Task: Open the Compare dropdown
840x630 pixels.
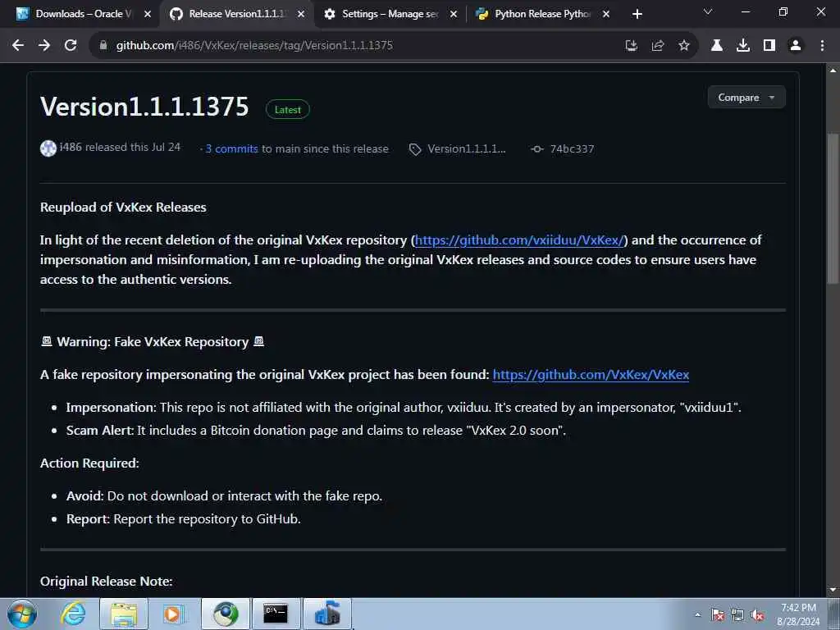Action: (x=746, y=98)
